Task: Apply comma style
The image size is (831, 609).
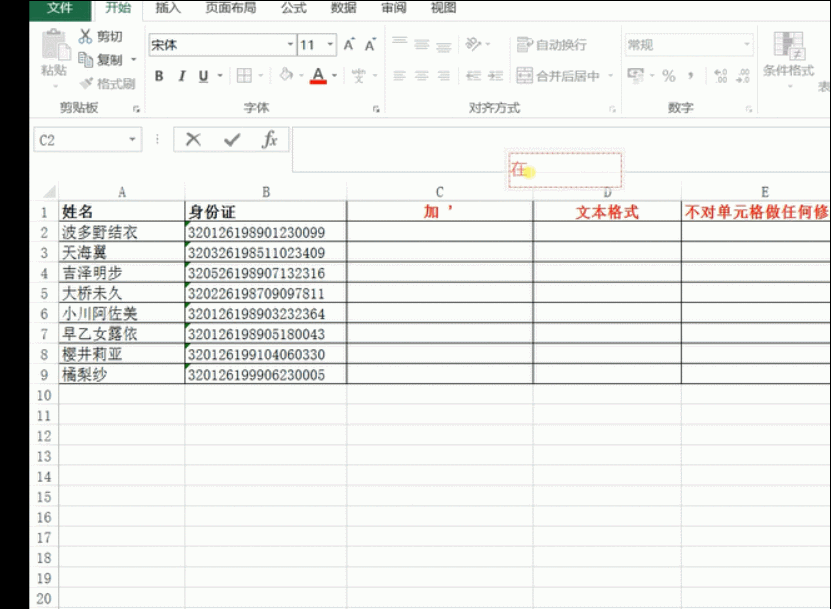Action: (x=691, y=76)
